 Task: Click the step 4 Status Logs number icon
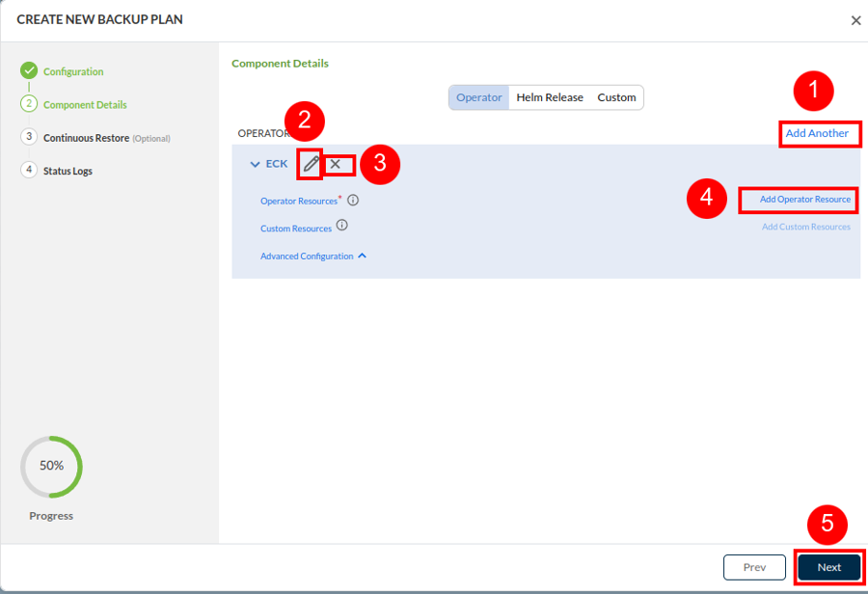click(x=29, y=170)
